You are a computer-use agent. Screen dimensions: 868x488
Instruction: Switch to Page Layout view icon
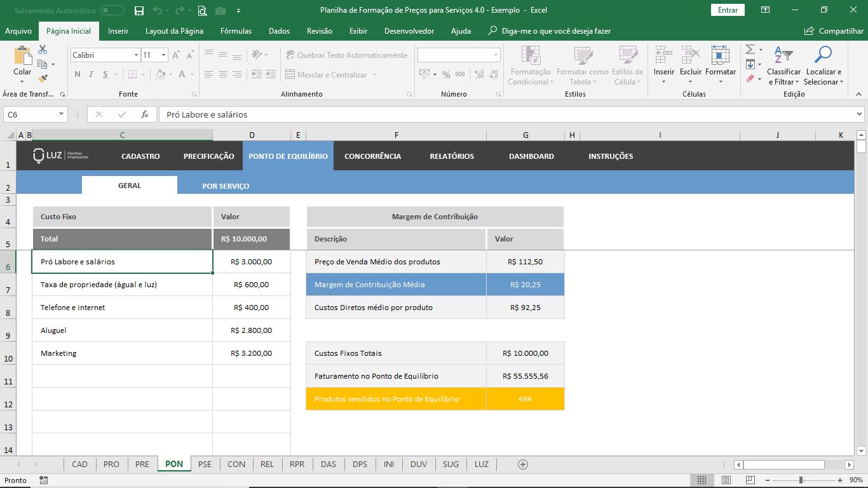click(726, 480)
